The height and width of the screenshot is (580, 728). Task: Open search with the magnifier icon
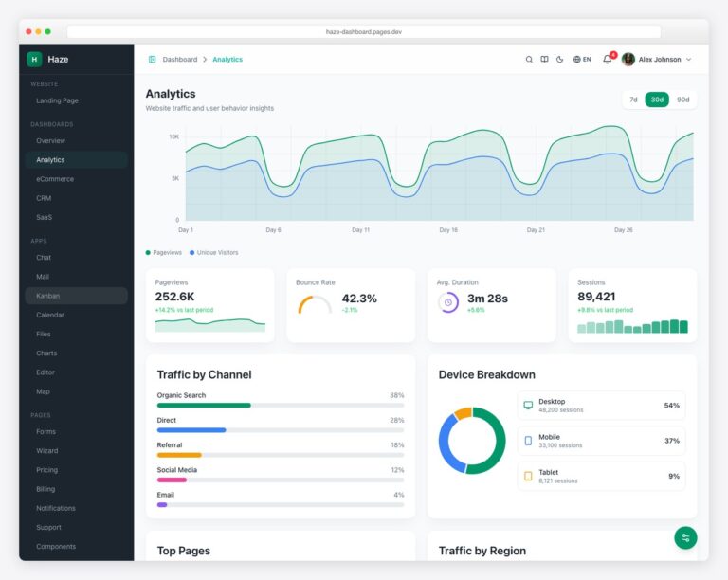pyautogui.click(x=529, y=60)
